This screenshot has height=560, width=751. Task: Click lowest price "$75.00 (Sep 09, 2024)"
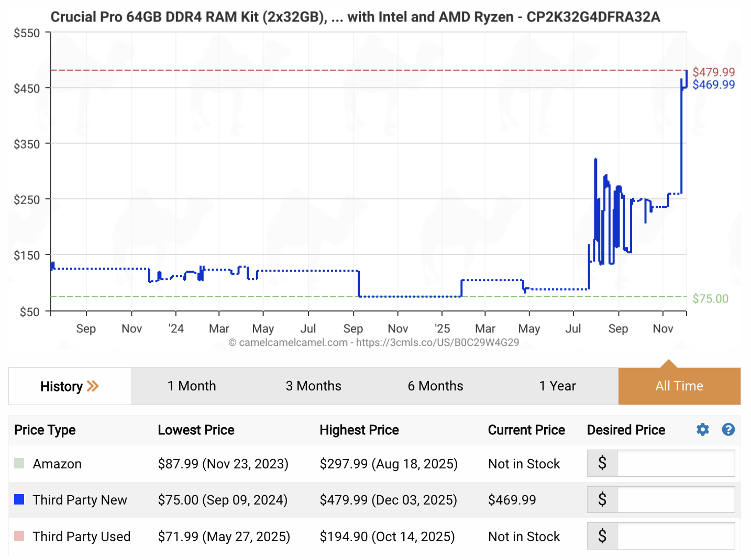[x=223, y=500]
